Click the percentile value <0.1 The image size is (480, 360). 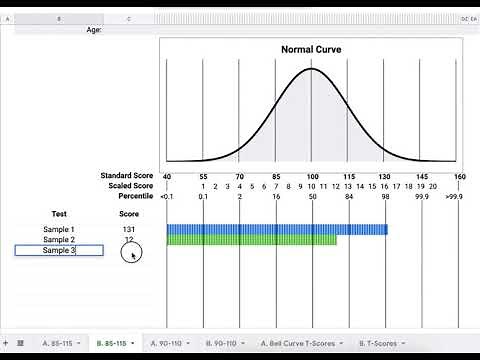click(x=167, y=197)
